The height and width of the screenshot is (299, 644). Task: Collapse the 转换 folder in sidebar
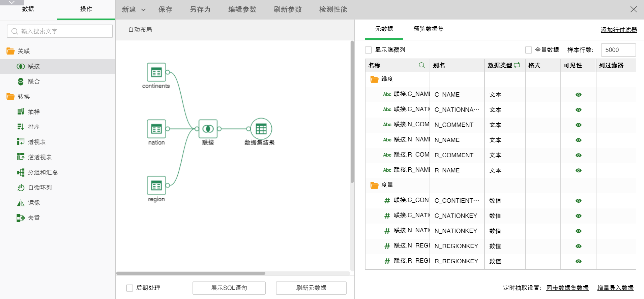click(x=10, y=97)
